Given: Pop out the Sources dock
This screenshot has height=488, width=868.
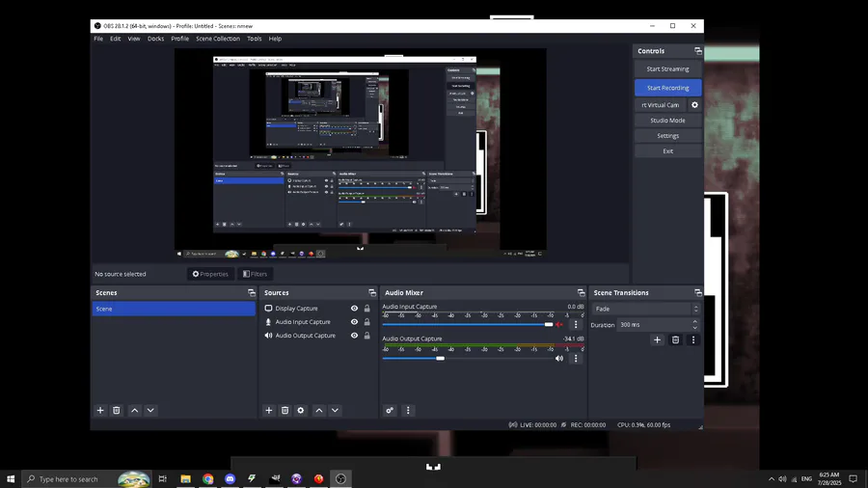Looking at the screenshot, I should point(372,292).
